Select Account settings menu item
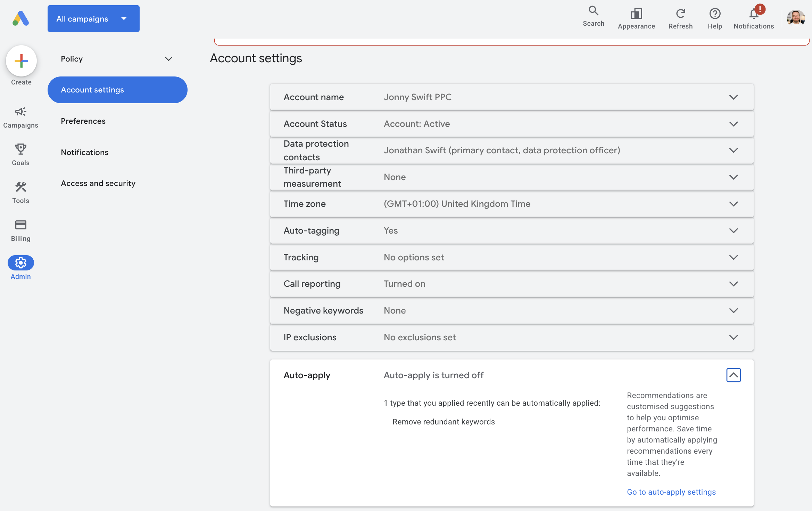This screenshot has width=812, height=511. (x=117, y=90)
